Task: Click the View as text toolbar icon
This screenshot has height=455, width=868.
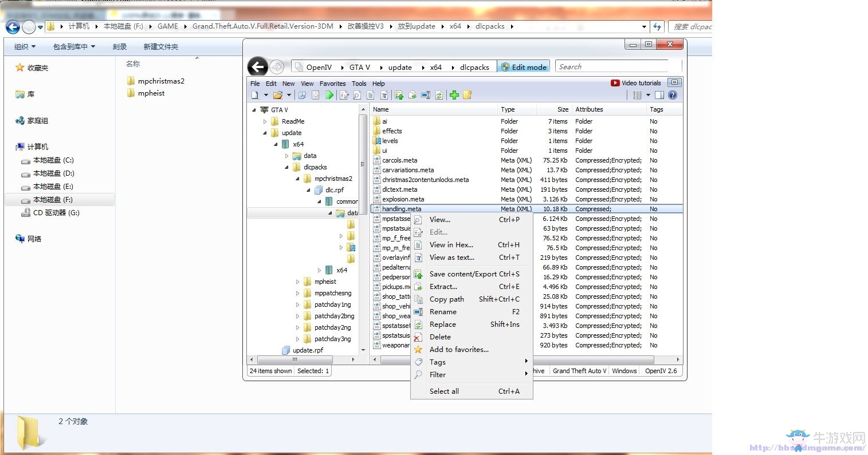Action: [x=384, y=95]
